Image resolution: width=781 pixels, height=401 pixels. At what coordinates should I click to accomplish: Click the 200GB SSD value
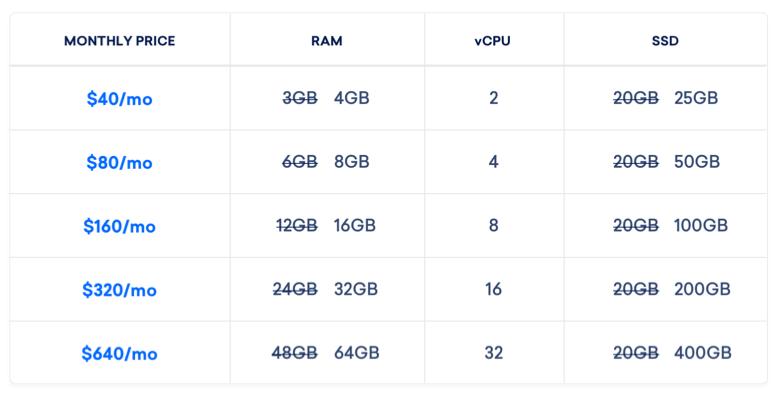(x=702, y=290)
